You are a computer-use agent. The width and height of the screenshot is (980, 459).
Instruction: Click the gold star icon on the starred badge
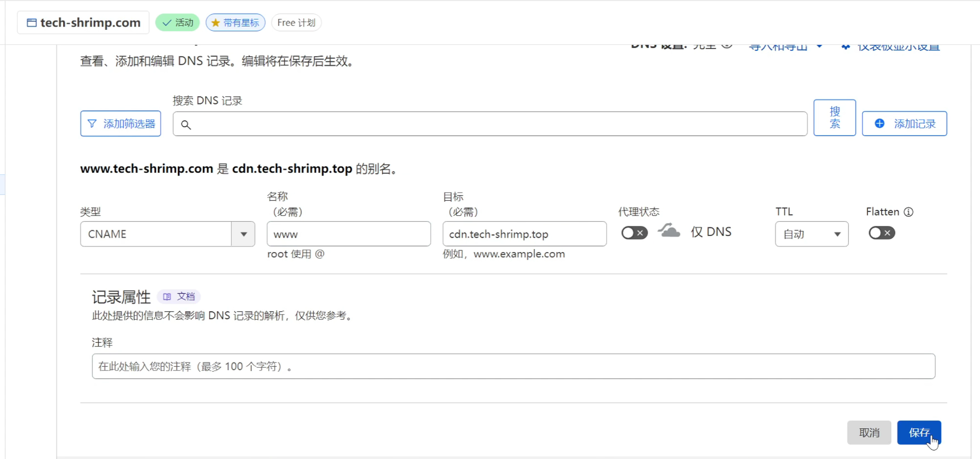(215, 23)
